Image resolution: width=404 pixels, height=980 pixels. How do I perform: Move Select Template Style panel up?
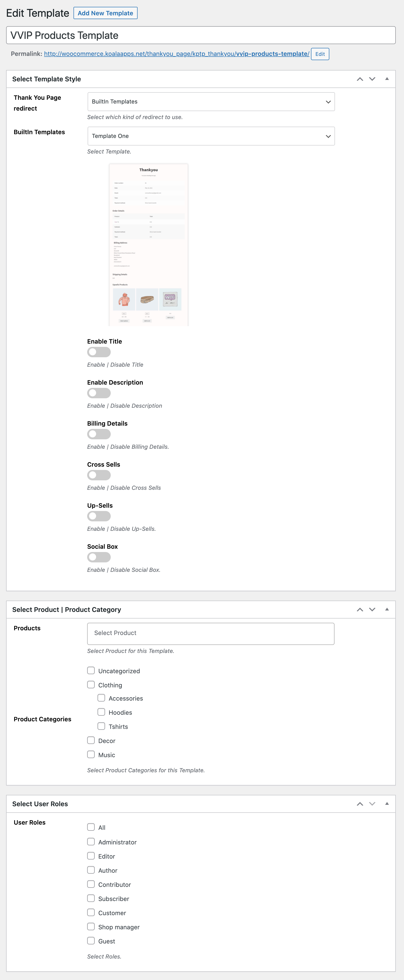[359, 79]
